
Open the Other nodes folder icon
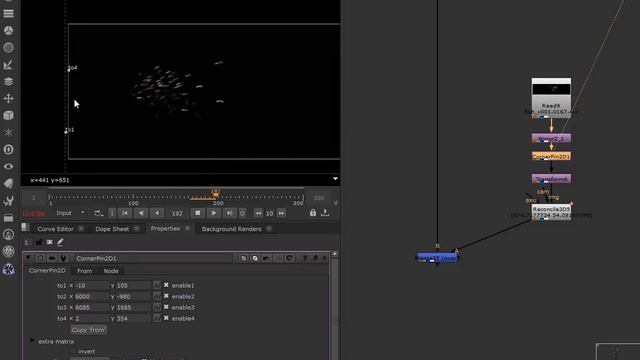pyautogui.click(x=8, y=218)
